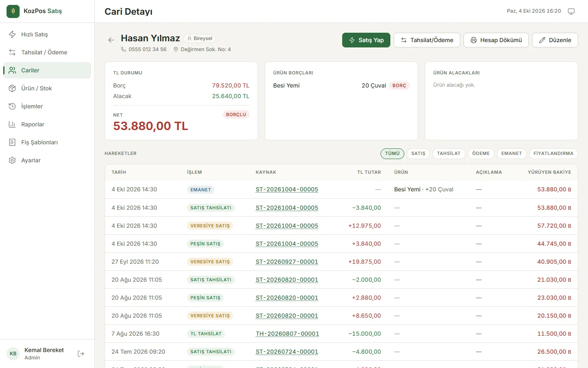The image size is (588, 368).
Task: Click Düzenle to edit customer
Action: tap(555, 40)
